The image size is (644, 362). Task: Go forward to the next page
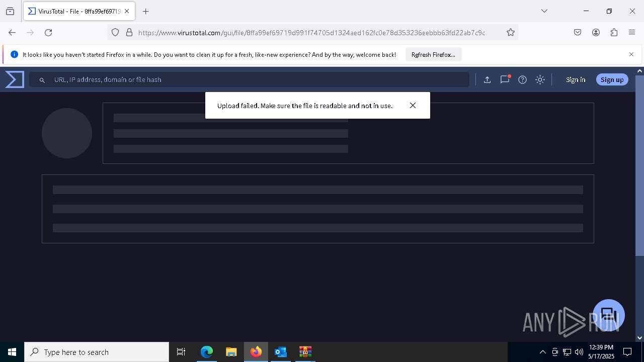30,32
